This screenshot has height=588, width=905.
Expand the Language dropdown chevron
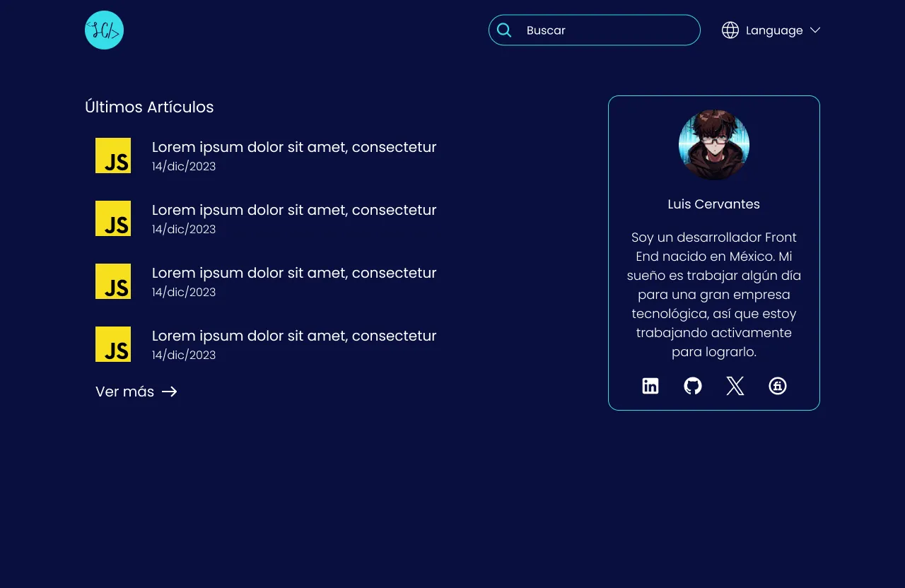coord(814,30)
